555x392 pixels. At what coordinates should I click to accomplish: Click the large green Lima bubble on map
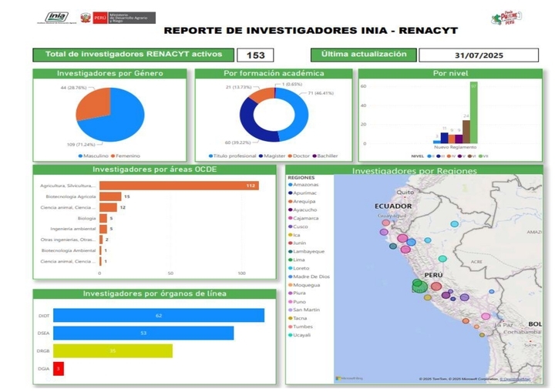point(419,287)
